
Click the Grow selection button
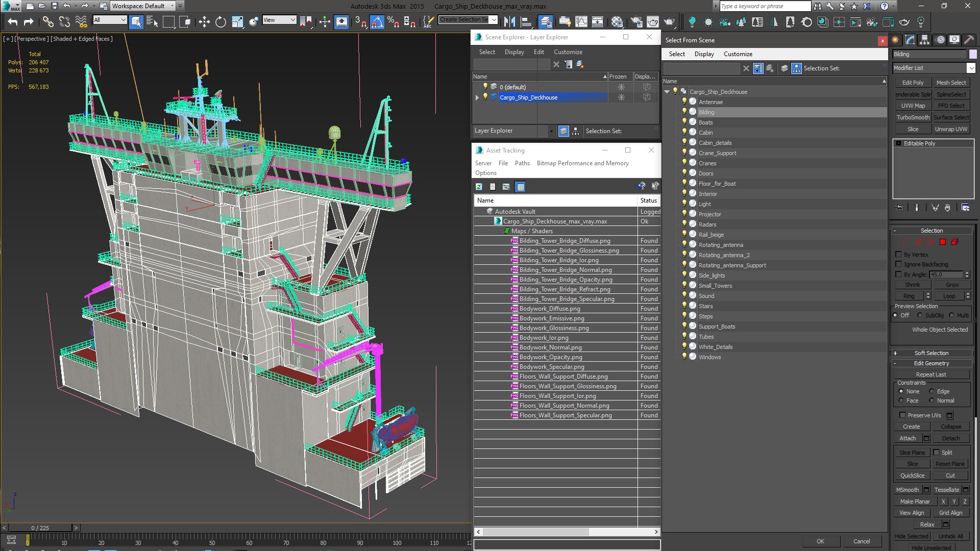pyautogui.click(x=952, y=285)
